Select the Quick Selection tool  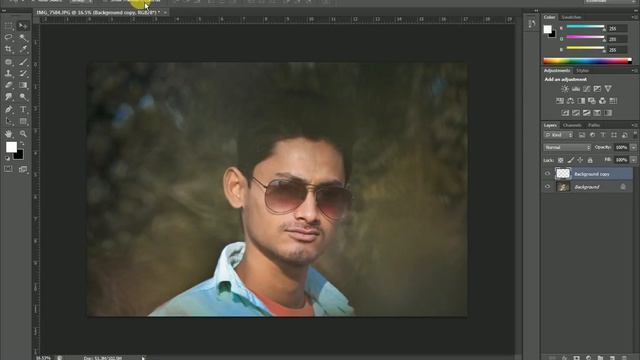(23, 38)
